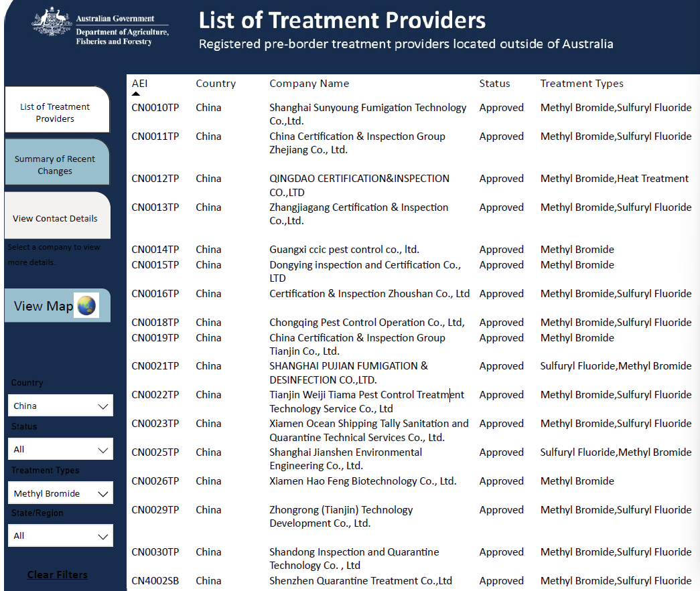Select Xiamen Hao Feng Biotechnology company
Screen dimensions: 700x591
363,481
